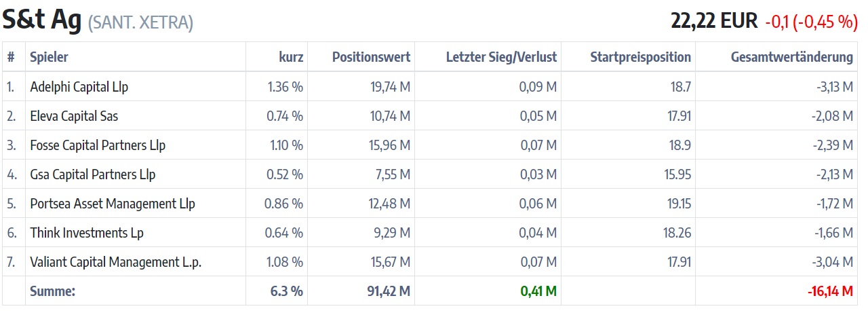
Task: Click the 22,22 EUR stock price
Action: coord(714,21)
